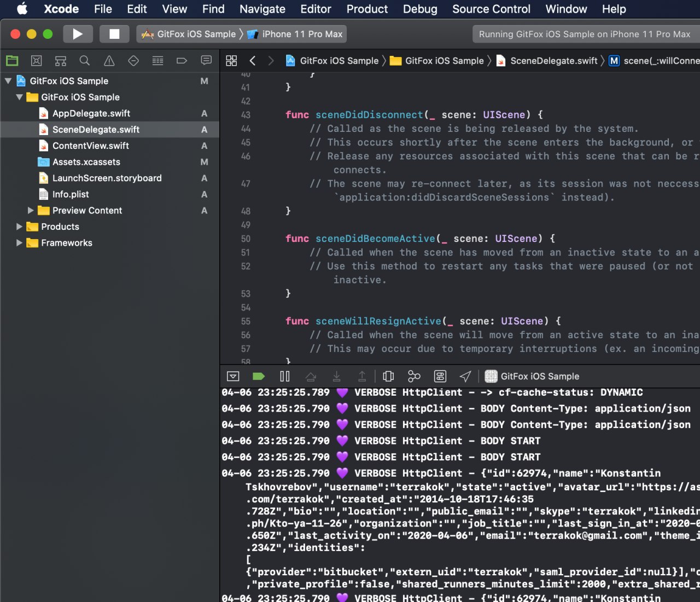700x602 pixels.
Task: Select GitFox iOS Sample scheme in toolbar
Action: (189, 34)
